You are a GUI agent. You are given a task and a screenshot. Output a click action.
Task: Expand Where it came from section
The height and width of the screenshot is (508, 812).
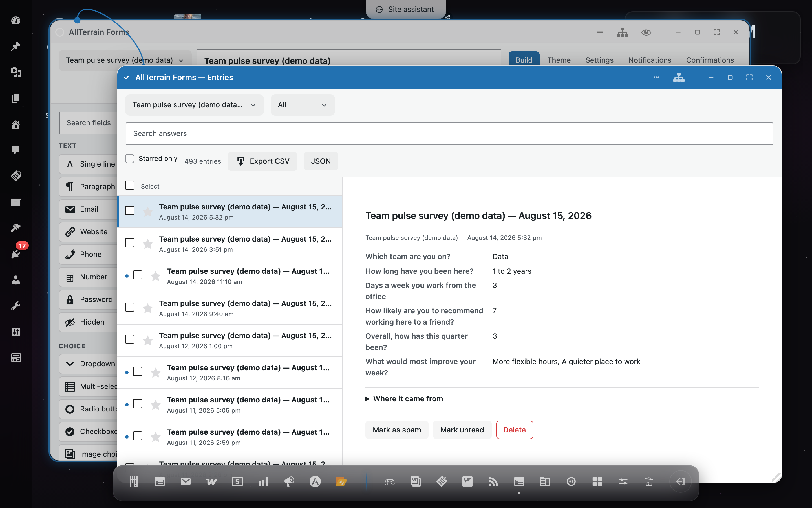click(404, 399)
